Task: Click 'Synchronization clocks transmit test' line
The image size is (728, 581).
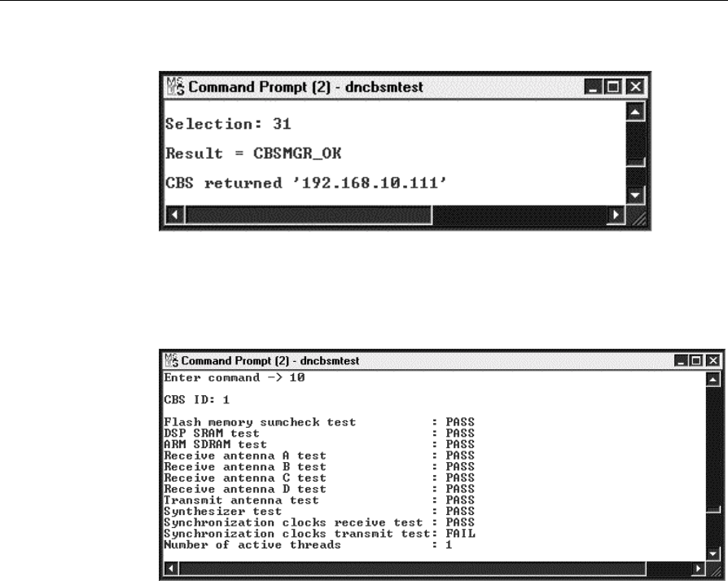Action: 319,534
